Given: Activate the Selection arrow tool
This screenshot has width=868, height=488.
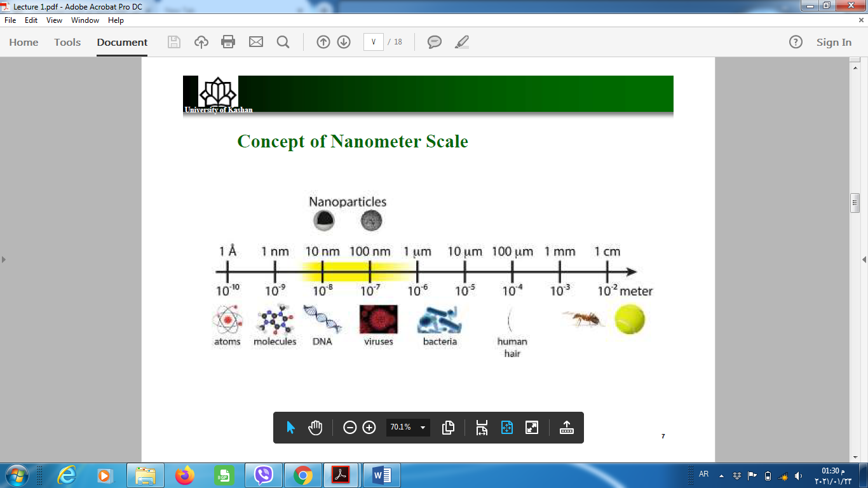Looking at the screenshot, I should [290, 428].
